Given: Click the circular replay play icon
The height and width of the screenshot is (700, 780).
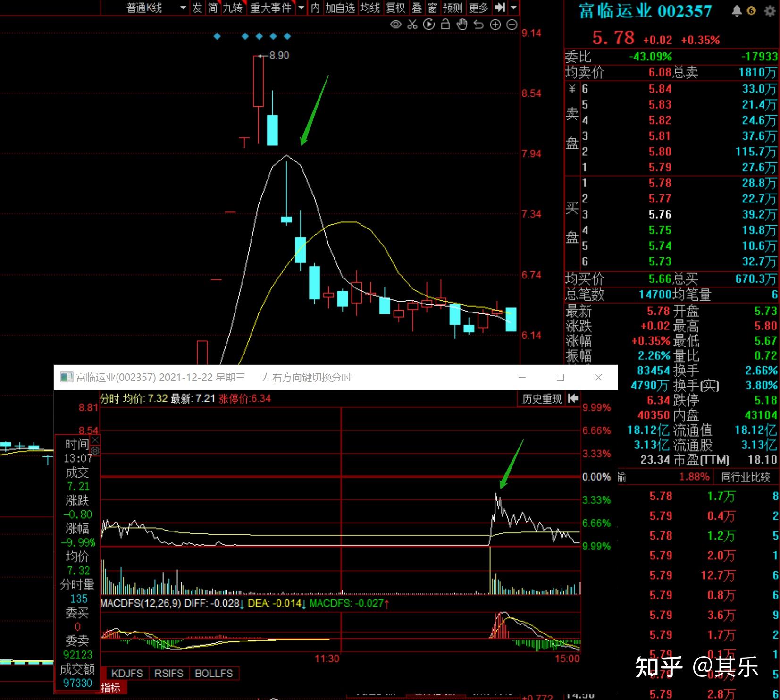Looking at the screenshot, I should pyautogui.click(x=429, y=25).
